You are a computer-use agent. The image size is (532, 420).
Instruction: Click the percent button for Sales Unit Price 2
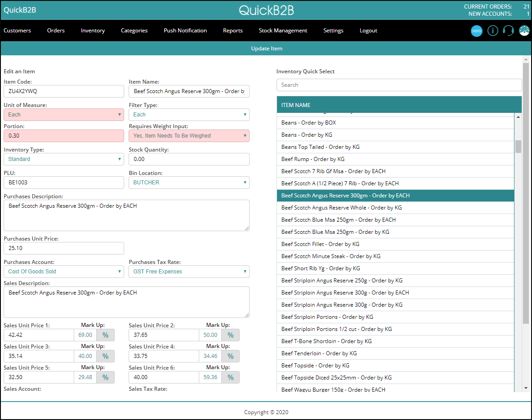231,335
